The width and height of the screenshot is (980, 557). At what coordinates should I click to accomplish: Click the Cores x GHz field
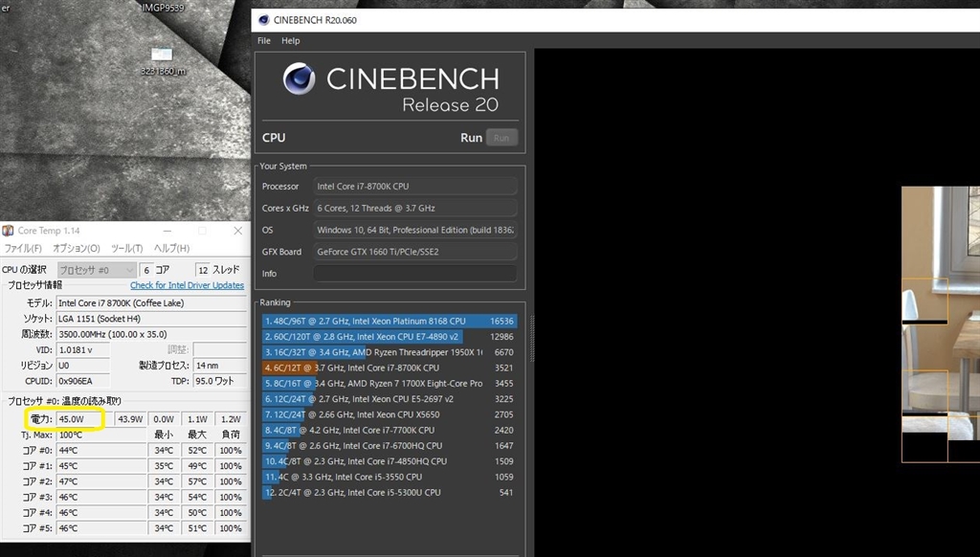pos(415,209)
